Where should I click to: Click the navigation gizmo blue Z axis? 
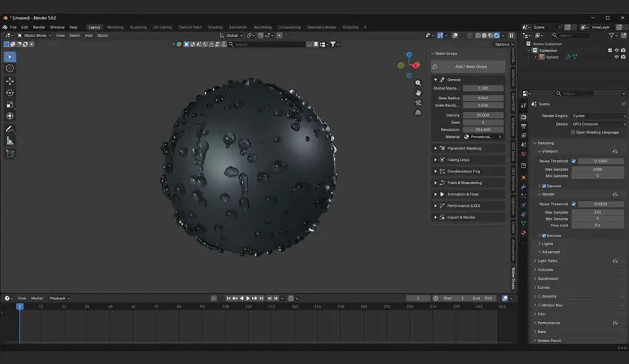[409, 54]
